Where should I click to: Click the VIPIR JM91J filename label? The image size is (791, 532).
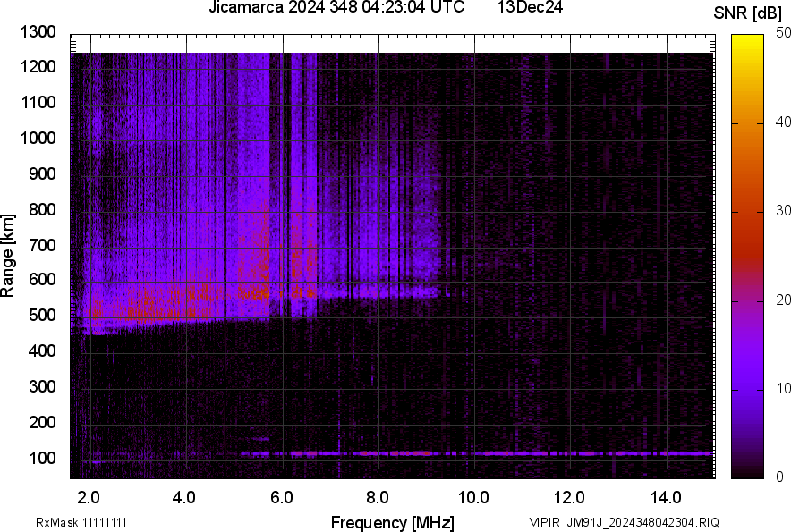[x=624, y=522]
